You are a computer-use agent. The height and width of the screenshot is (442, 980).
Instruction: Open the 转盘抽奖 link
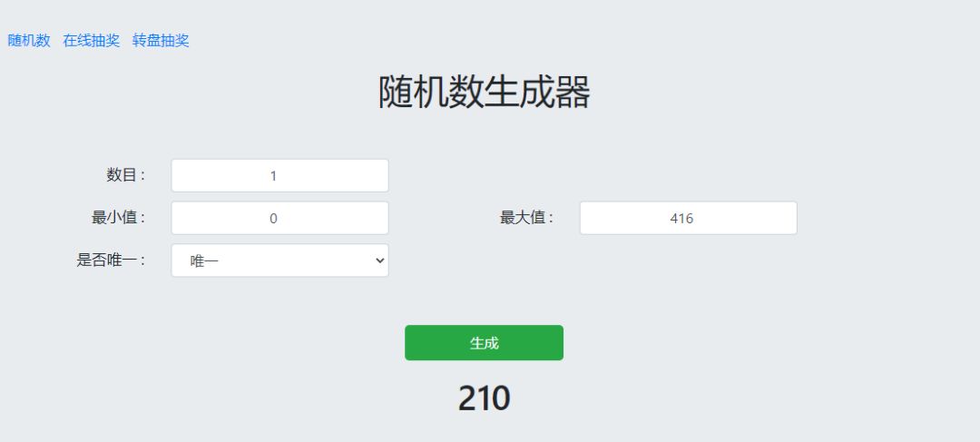click(161, 41)
